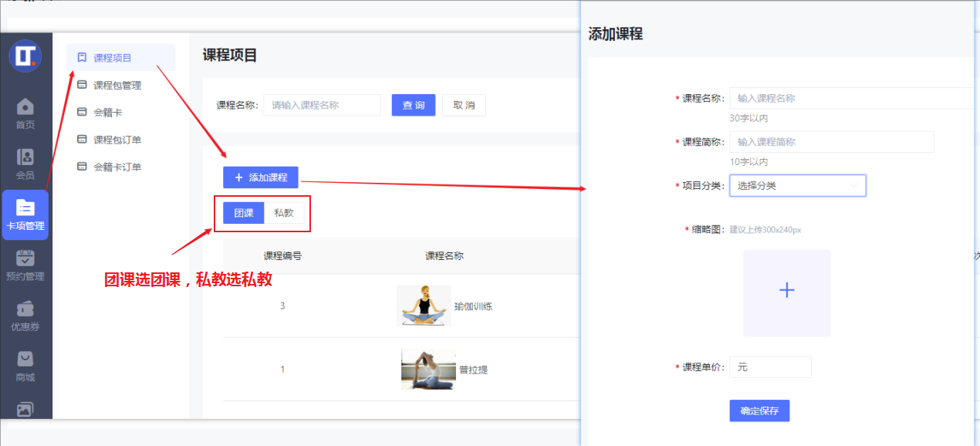The width and height of the screenshot is (980, 446).
Task: Open the 预约管理 booking management icon
Action: coord(26,263)
